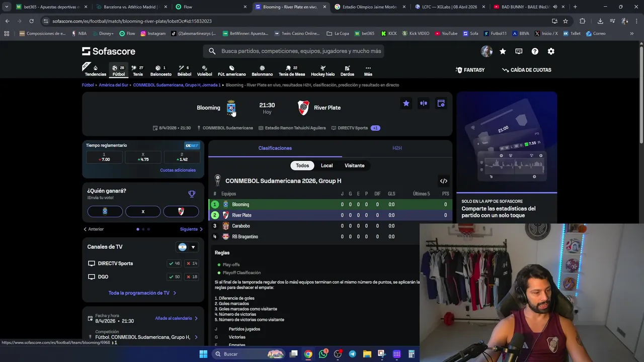The width and height of the screenshot is (644, 362).
Task: Open the favorites star in header
Action: [x=503, y=51]
